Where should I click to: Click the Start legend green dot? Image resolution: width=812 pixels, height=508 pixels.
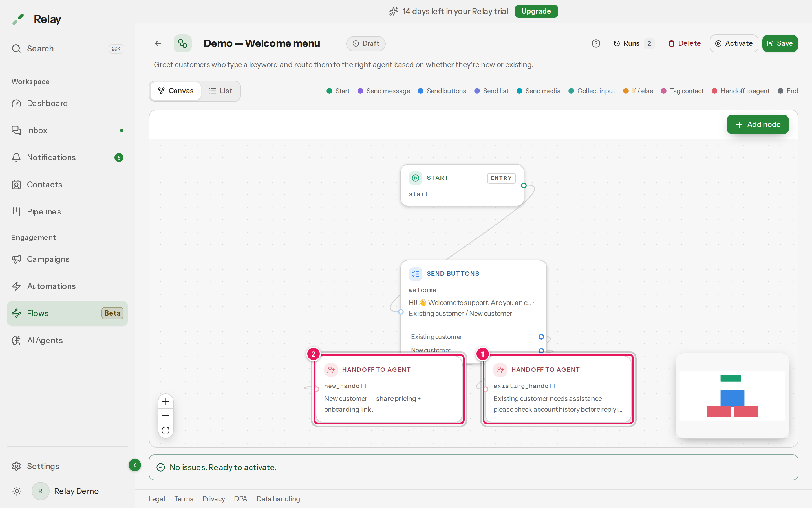tap(329, 91)
